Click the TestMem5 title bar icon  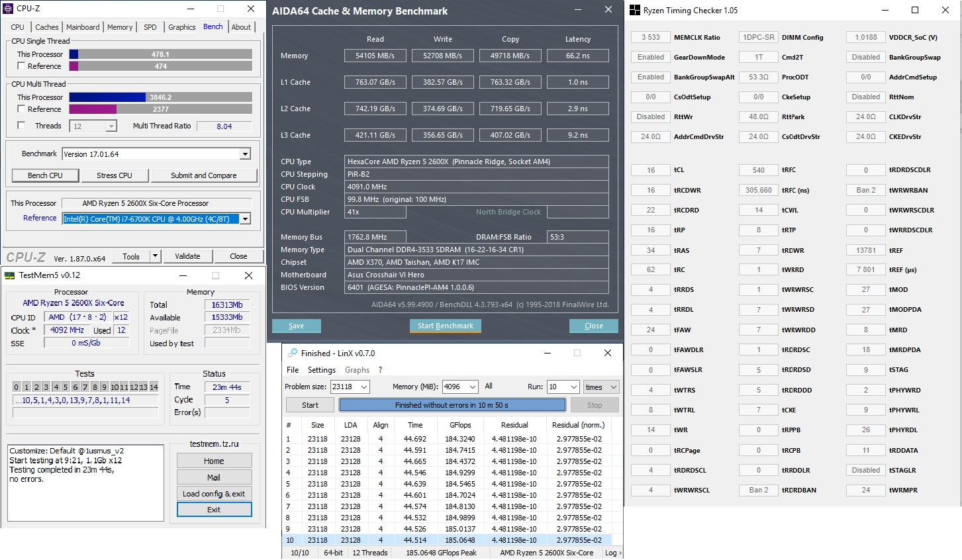tap(9, 275)
